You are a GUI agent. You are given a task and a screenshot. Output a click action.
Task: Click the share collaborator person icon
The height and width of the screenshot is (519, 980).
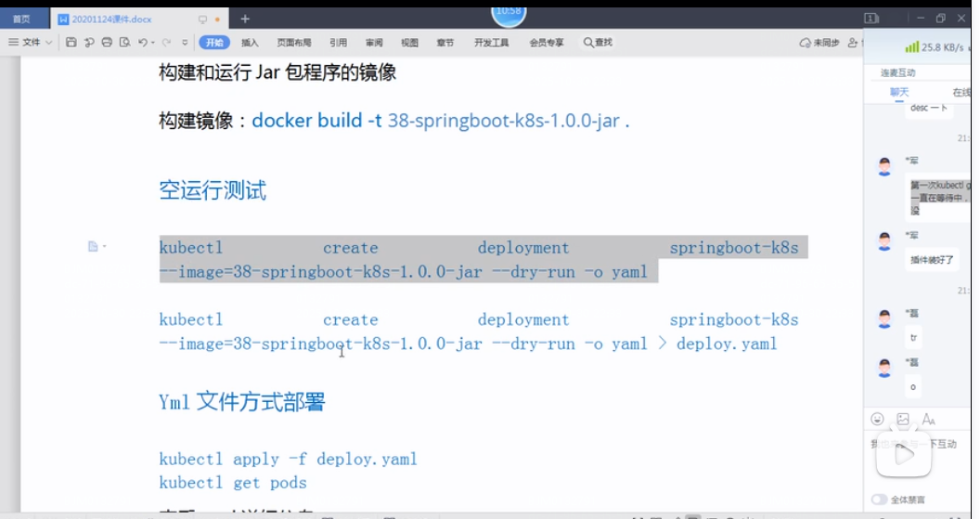point(853,43)
